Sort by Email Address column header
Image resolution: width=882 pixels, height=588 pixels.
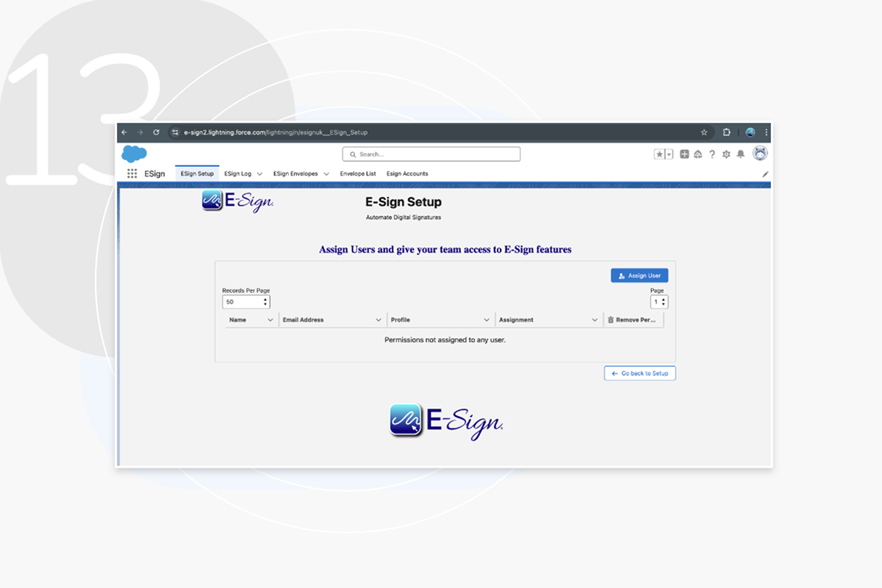pyautogui.click(x=303, y=320)
